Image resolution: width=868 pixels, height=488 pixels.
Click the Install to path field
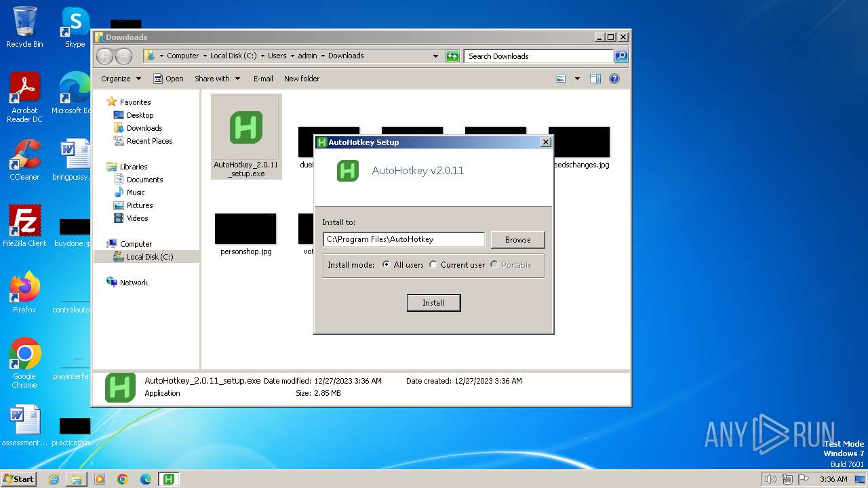coord(404,239)
